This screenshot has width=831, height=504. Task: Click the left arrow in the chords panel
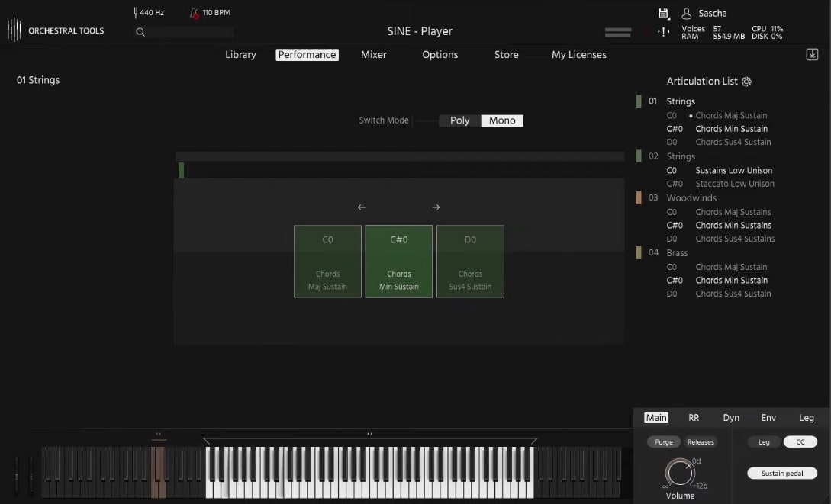point(361,207)
